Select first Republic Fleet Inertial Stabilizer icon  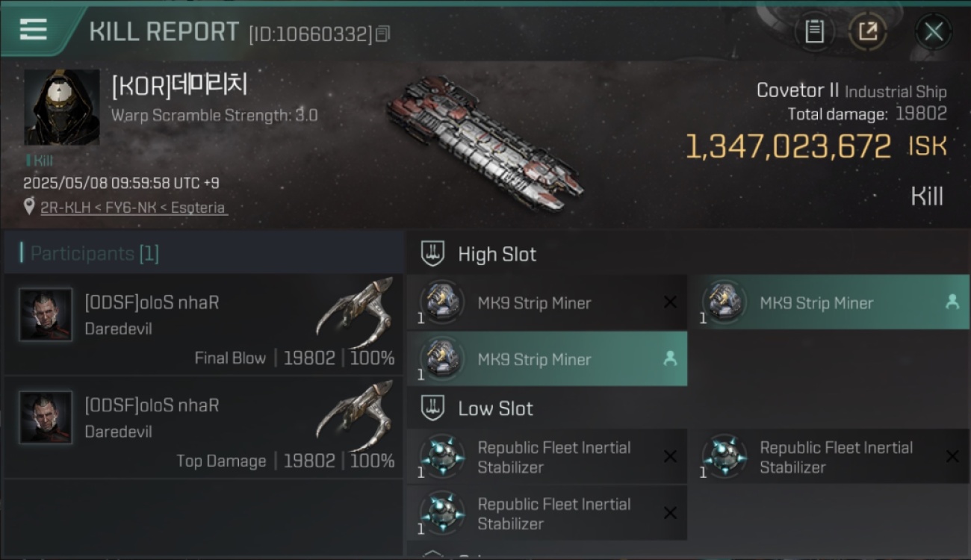441,456
